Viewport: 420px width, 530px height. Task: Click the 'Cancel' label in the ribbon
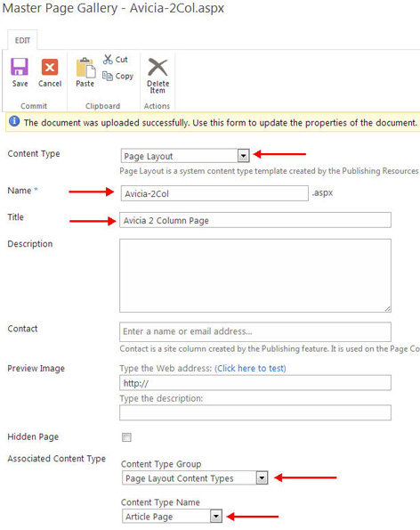pyautogui.click(x=50, y=84)
